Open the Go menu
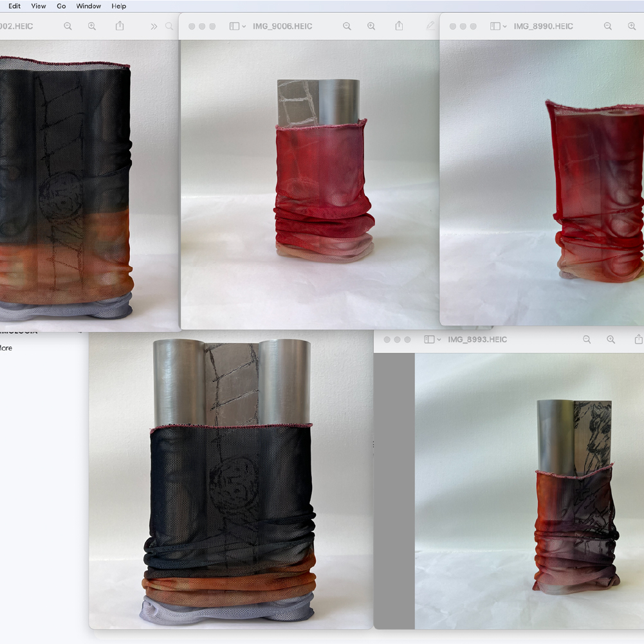Screen dimensions: 644x644 (x=61, y=6)
